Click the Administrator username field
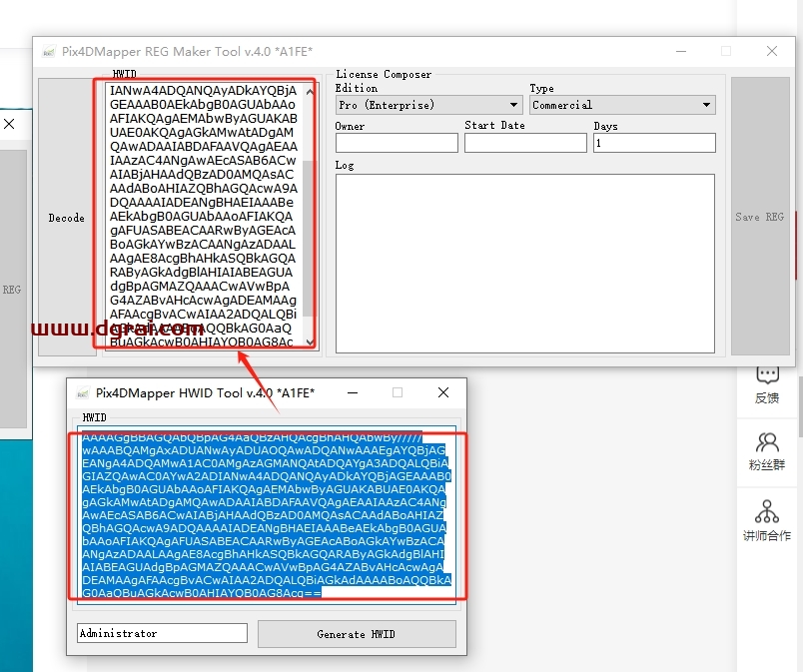803x672 pixels. point(162,633)
